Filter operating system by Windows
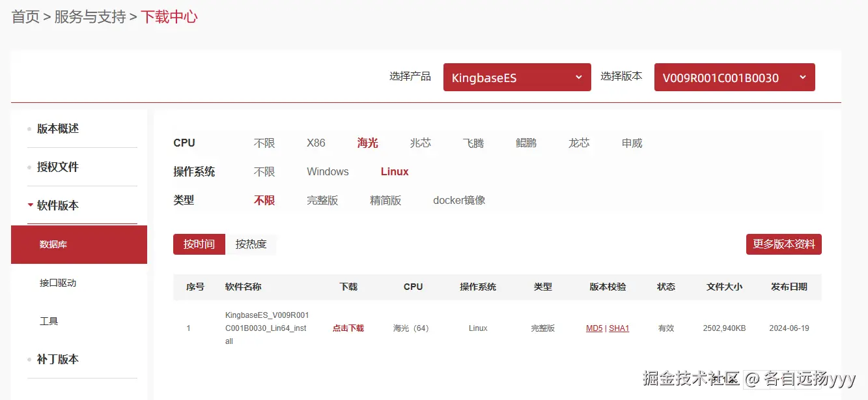This screenshot has width=868, height=400. point(328,172)
